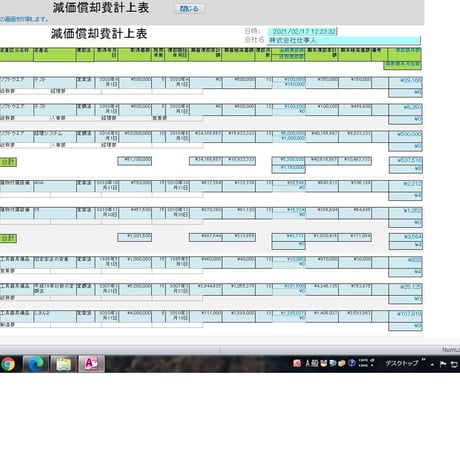Click the network tray icon beside the flag

[454, 364]
